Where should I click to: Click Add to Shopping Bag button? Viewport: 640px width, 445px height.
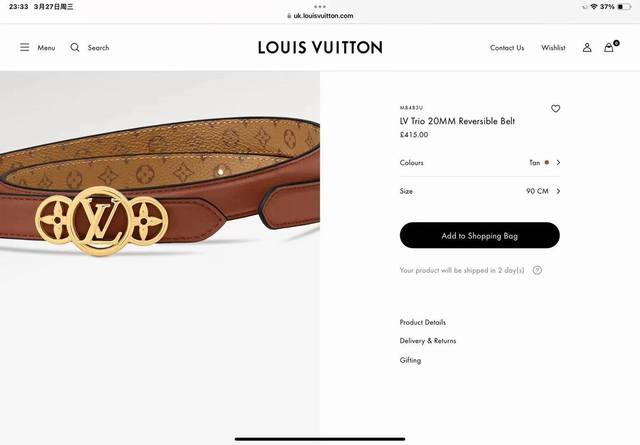click(x=480, y=235)
